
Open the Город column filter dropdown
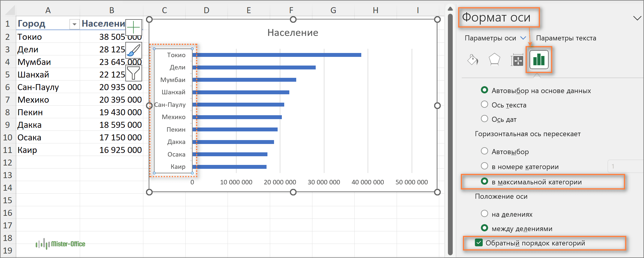pyautogui.click(x=74, y=24)
